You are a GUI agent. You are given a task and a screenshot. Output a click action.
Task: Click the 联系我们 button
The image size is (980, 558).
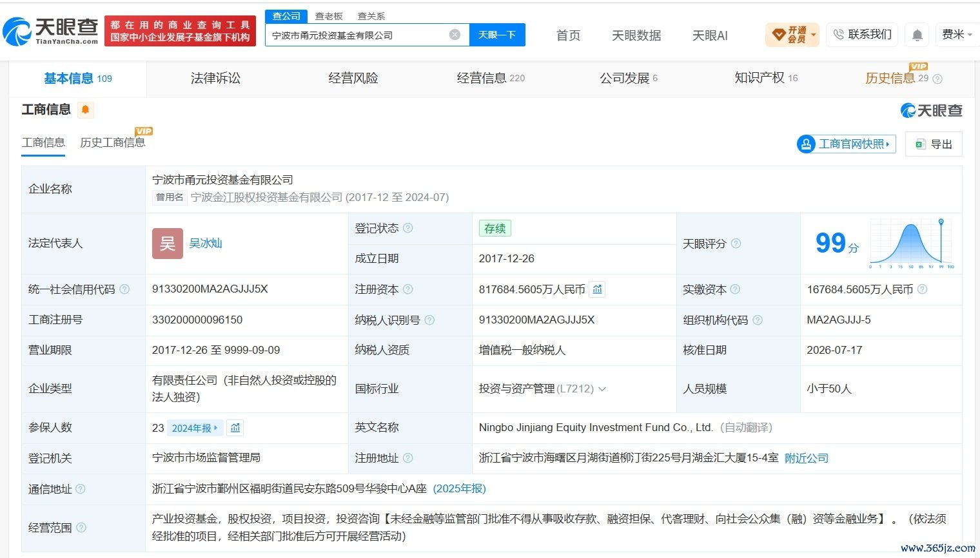[x=863, y=35]
